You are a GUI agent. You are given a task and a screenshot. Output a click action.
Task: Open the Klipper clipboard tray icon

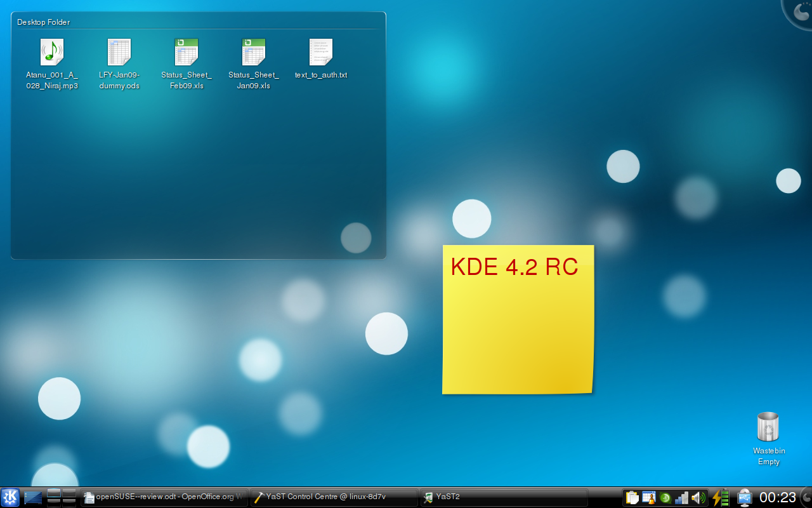(x=631, y=498)
